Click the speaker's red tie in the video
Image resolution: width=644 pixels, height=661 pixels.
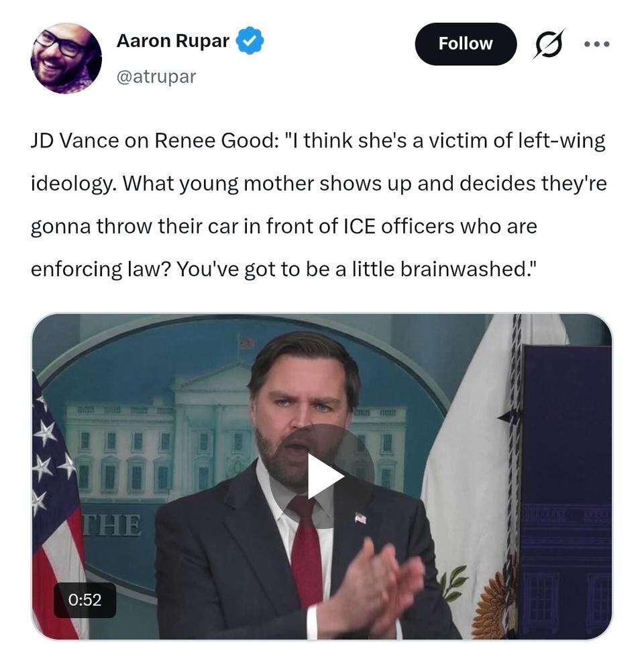[307, 548]
